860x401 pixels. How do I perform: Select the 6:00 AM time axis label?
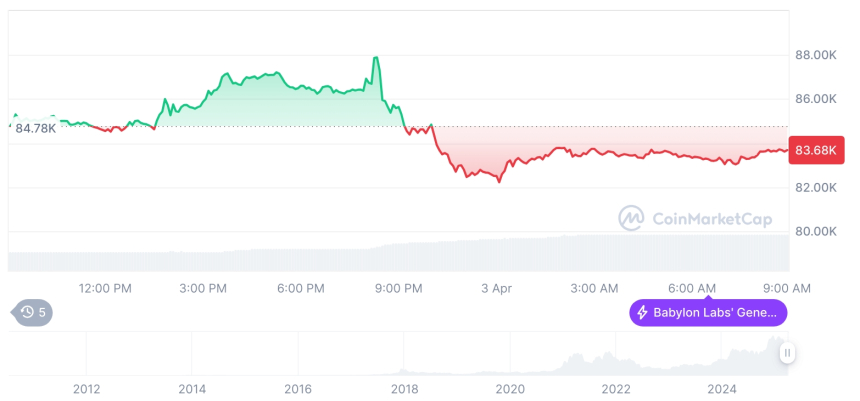pos(691,288)
